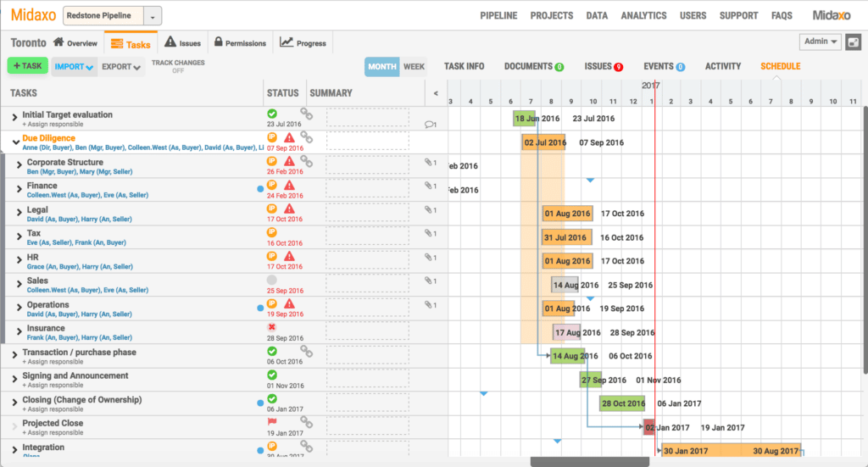Collapse the Due Diligence task group

click(15, 142)
